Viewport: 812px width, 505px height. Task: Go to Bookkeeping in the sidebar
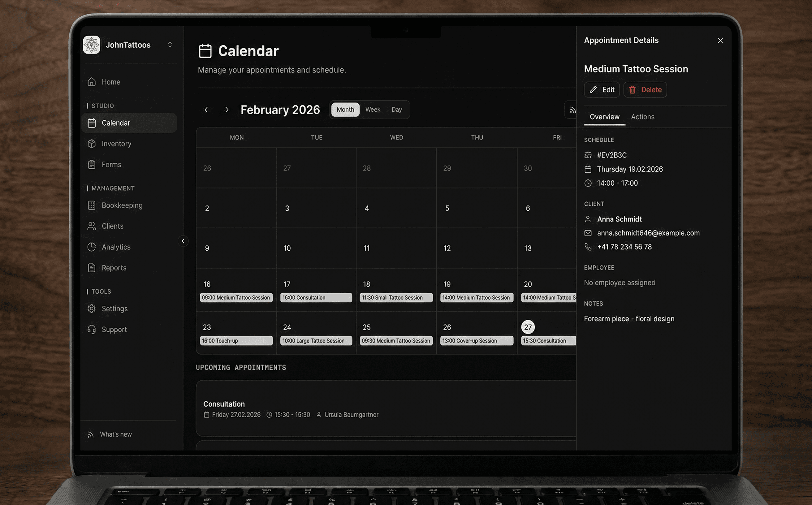tap(122, 205)
